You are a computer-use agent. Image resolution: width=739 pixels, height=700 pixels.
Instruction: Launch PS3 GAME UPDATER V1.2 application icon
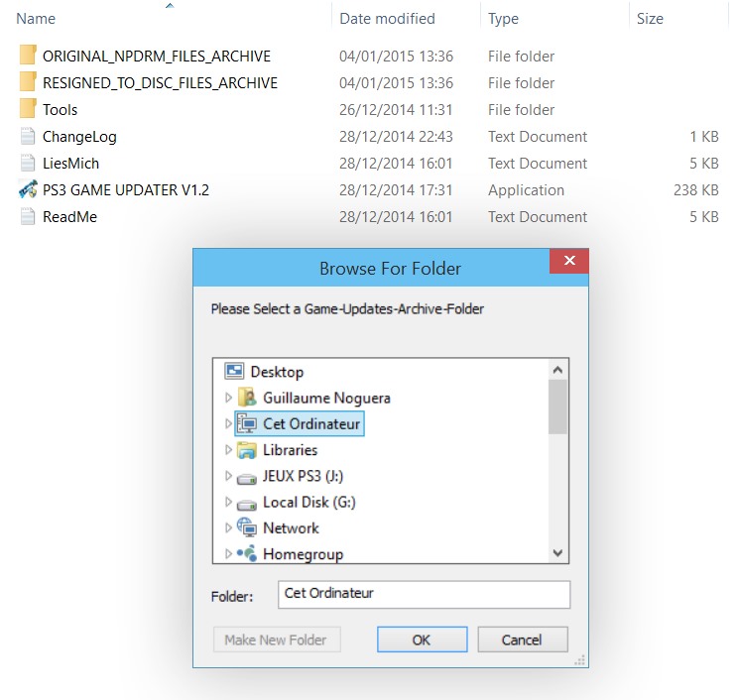28,189
